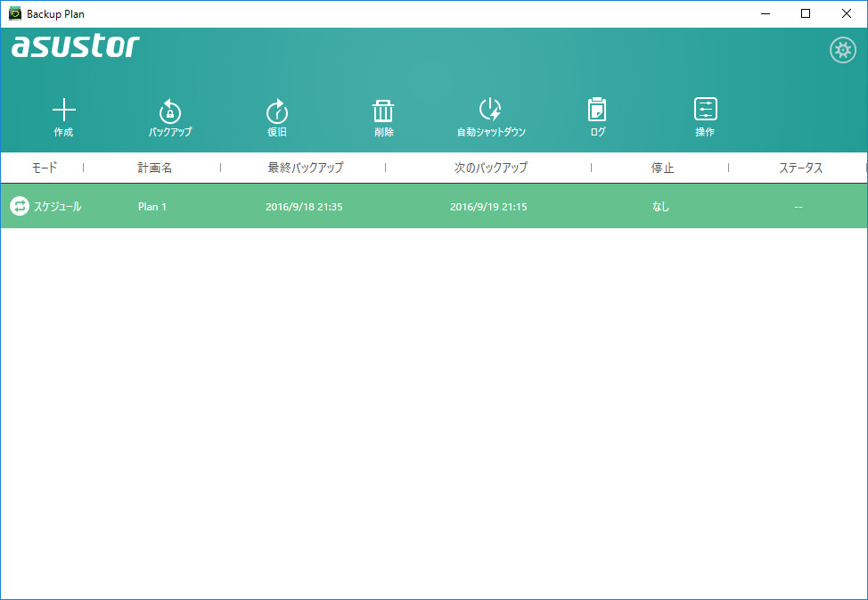Select the バックアップ (Backup) icon
The height and width of the screenshot is (600, 868).
169,116
